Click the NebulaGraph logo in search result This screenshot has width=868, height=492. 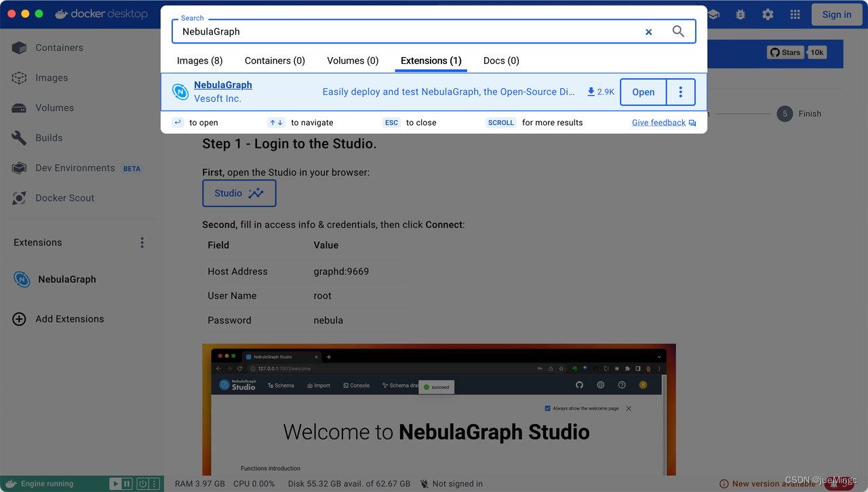click(180, 92)
